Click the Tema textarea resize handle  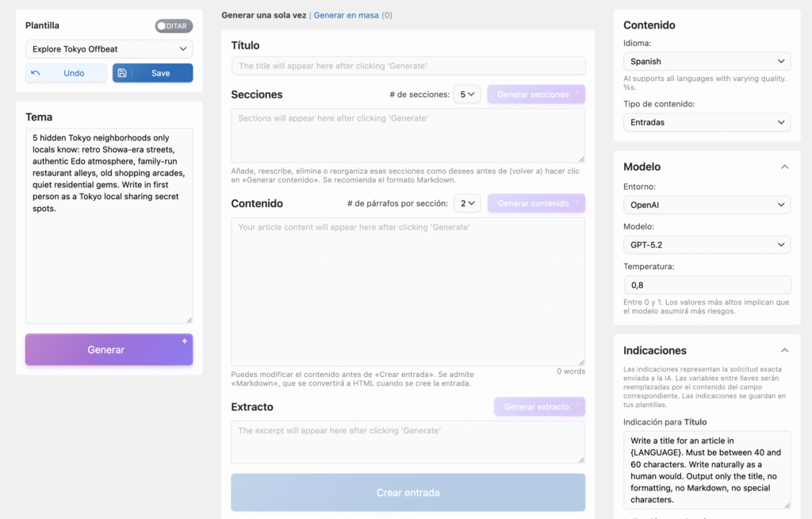coord(189,320)
